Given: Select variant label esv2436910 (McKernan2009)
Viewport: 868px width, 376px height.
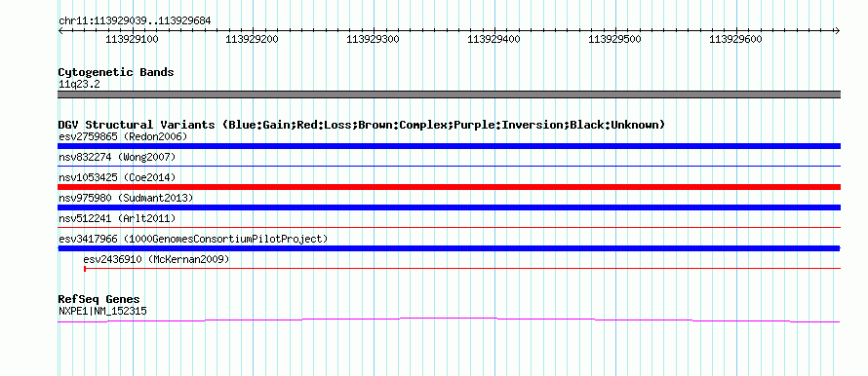Looking at the screenshot, I should (x=156, y=259).
